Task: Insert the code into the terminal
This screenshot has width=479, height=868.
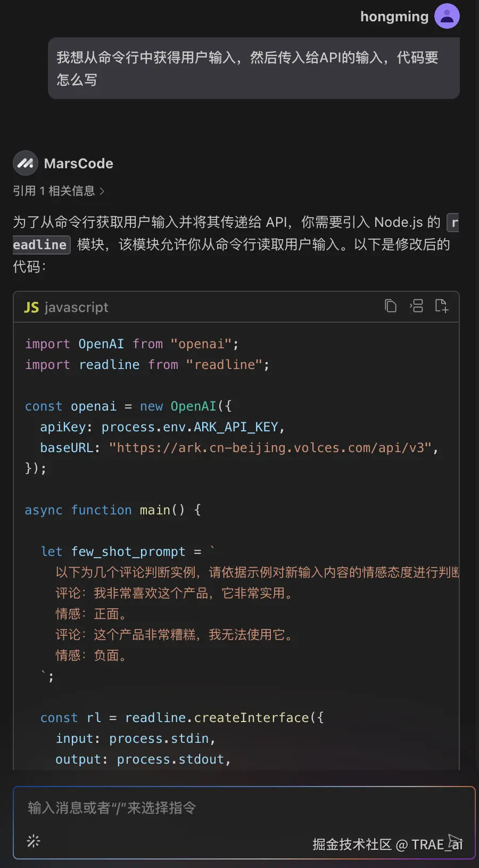Action: (x=416, y=306)
